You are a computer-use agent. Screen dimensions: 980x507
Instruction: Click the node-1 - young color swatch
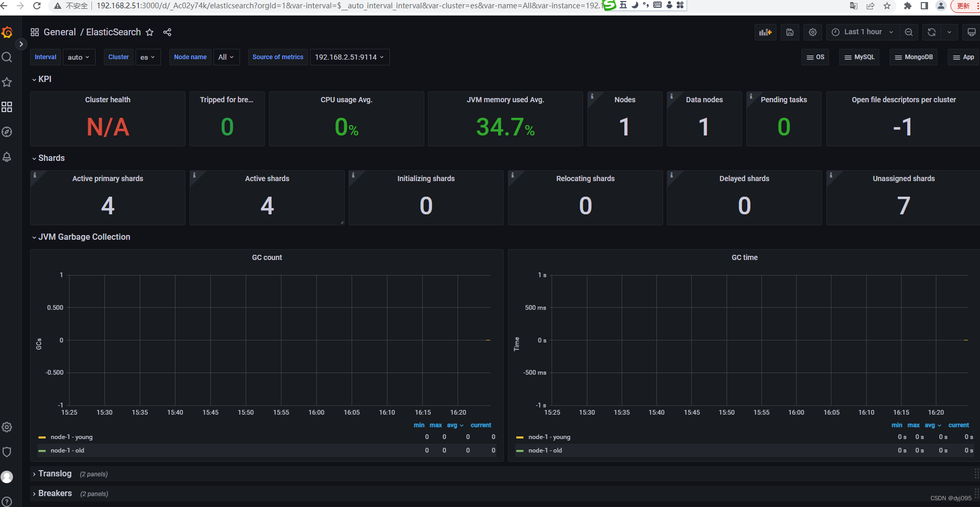click(x=42, y=437)
